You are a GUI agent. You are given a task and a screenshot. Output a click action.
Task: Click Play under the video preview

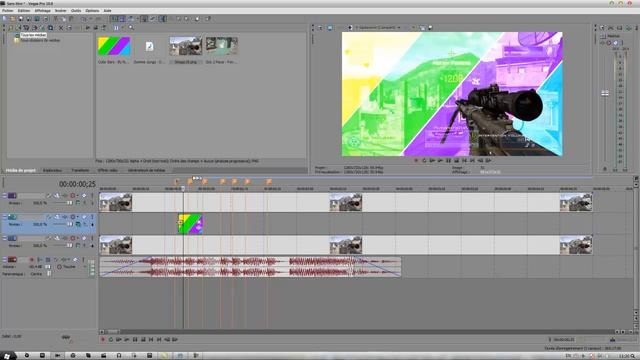coord(440,161)
